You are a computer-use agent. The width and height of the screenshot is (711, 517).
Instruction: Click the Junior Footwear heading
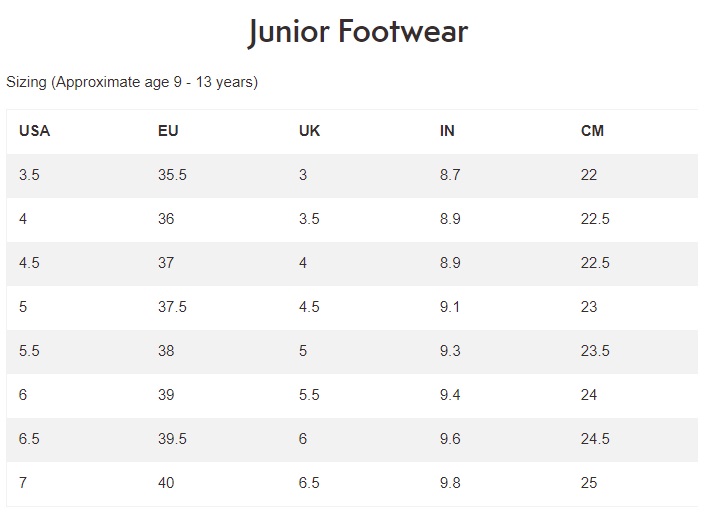[358, 32]
